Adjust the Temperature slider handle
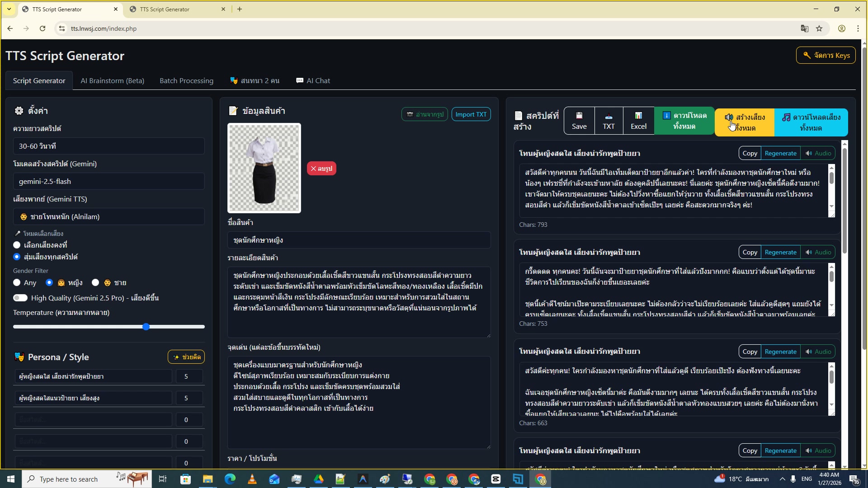 (x=146, y=327)
